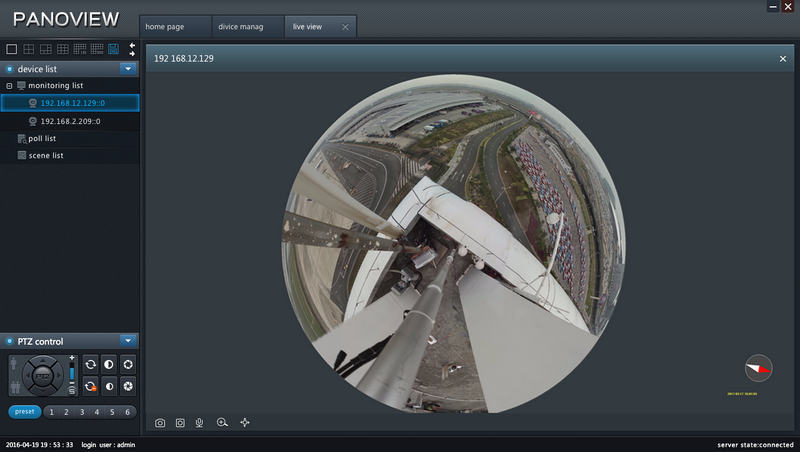Click the PTZ up arrow
This screenshot has height=452, width=800.
pos(41,360)
